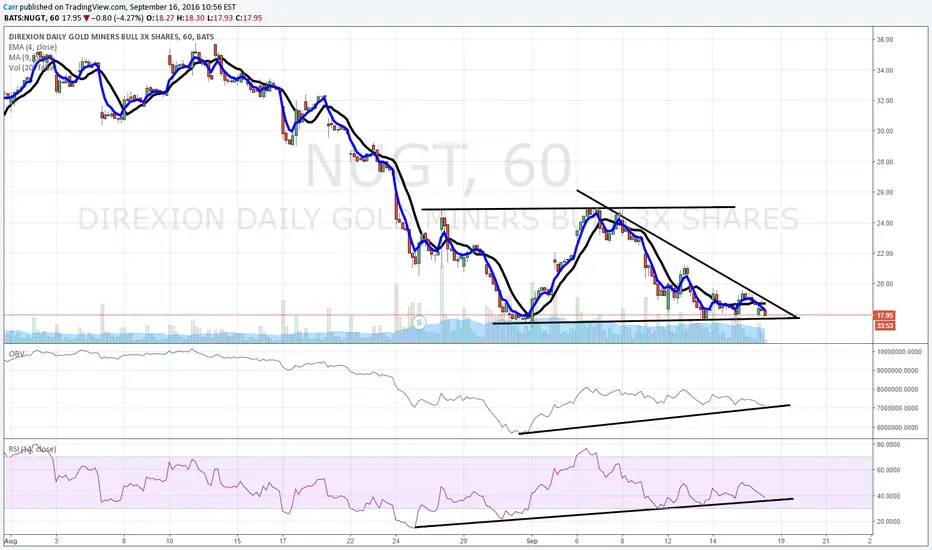This screenshot has width=932, height=550.
Task: Click the 20.0000 RSI axis label
Action: 888,521
